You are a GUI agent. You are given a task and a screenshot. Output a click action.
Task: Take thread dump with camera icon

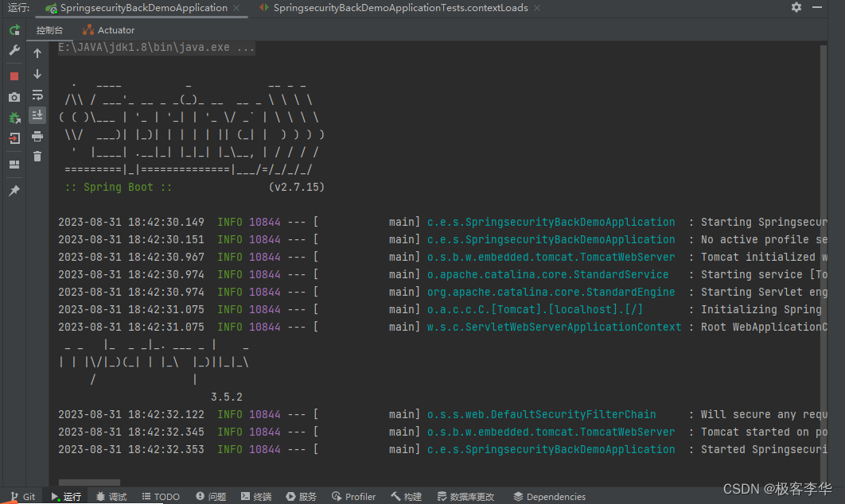click(14, 97)
